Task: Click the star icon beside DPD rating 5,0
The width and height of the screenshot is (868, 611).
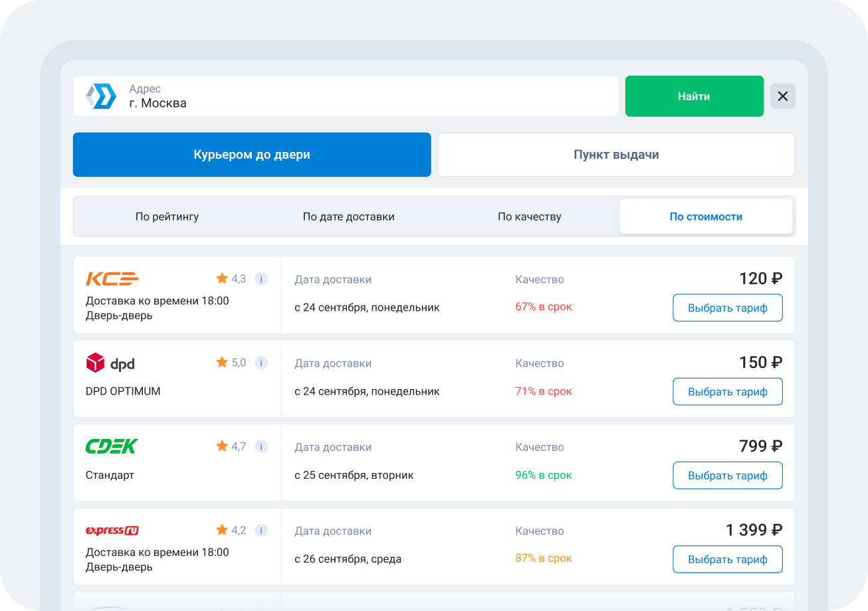Action: click(222, 362)
